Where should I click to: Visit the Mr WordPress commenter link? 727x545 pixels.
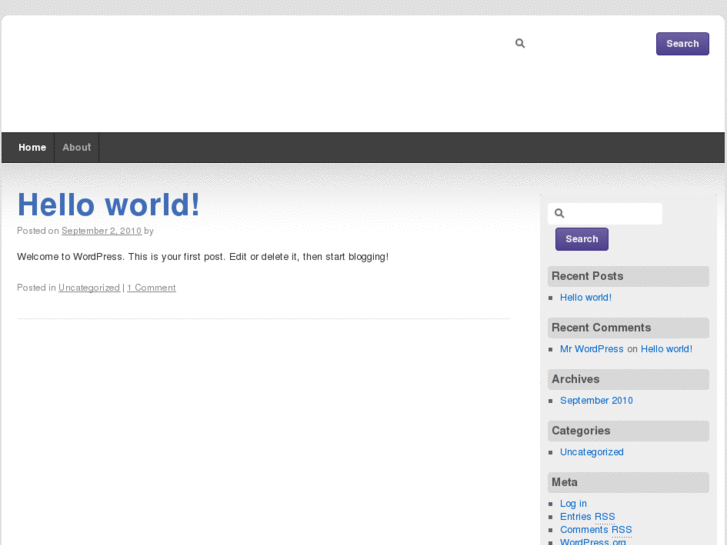(x=591, y=349)
